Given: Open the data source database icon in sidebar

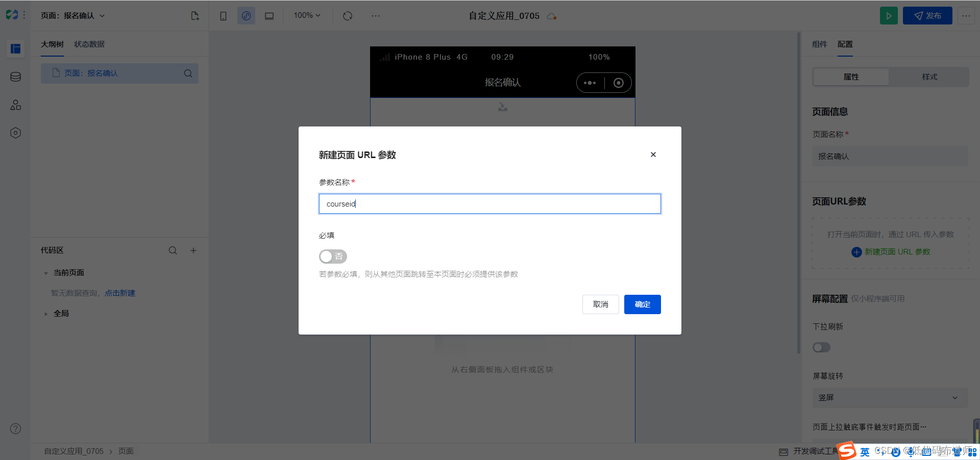Looking at the screenshot, I should point(16,77).
